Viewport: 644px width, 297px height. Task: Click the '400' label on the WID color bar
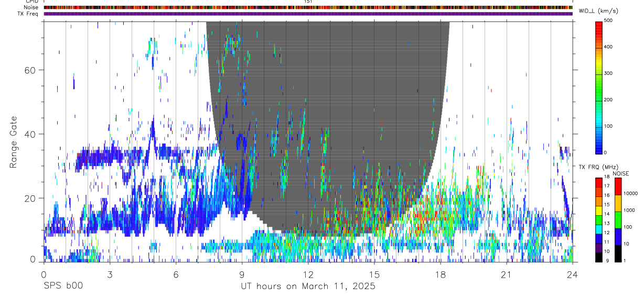pos(608,47)
